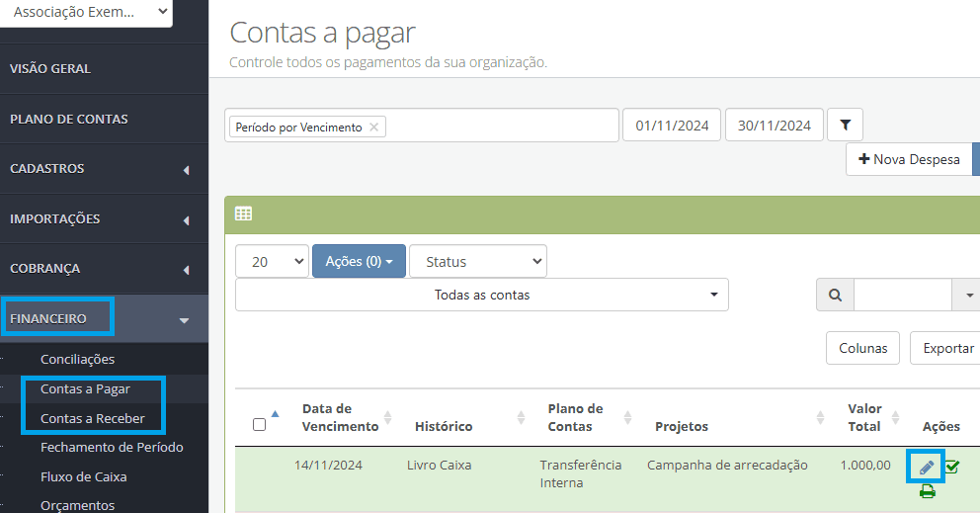Sort by Projetos column arrows
This screenshot has width=980, height=513.
[x=821, y=417]
